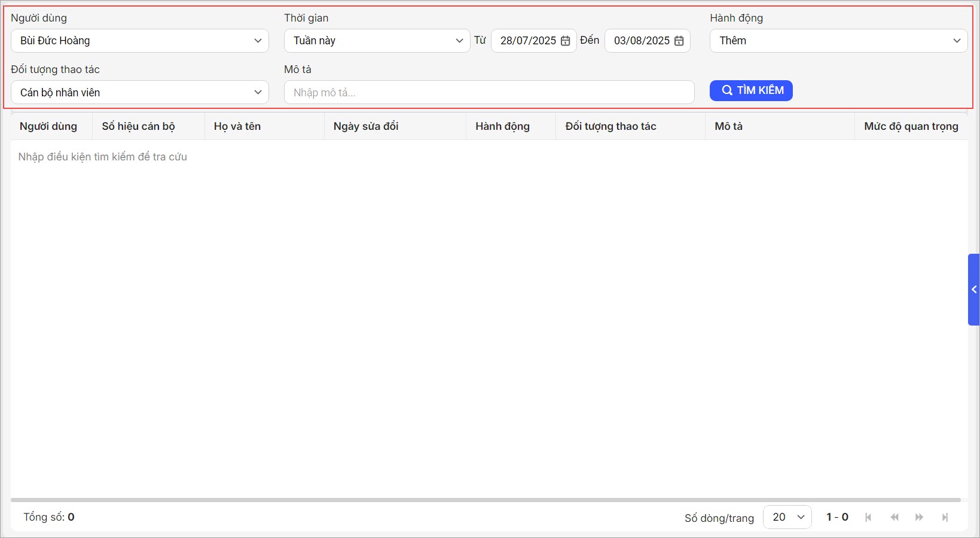
Task: Focus the Mô tả description input field
Action: point(489,92)
